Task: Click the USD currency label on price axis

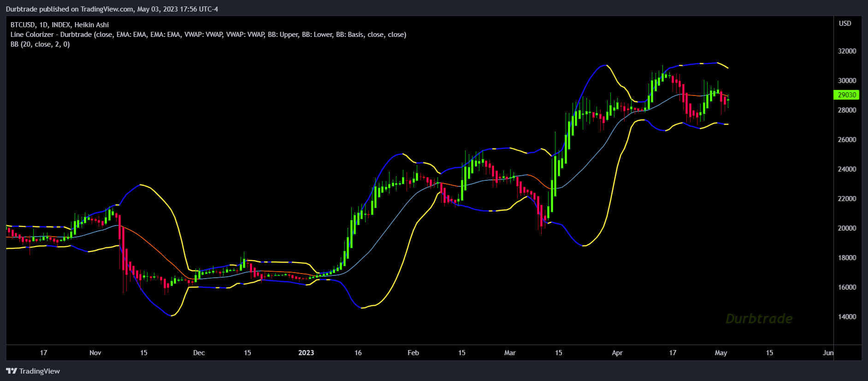Action: tap(845, 24)
